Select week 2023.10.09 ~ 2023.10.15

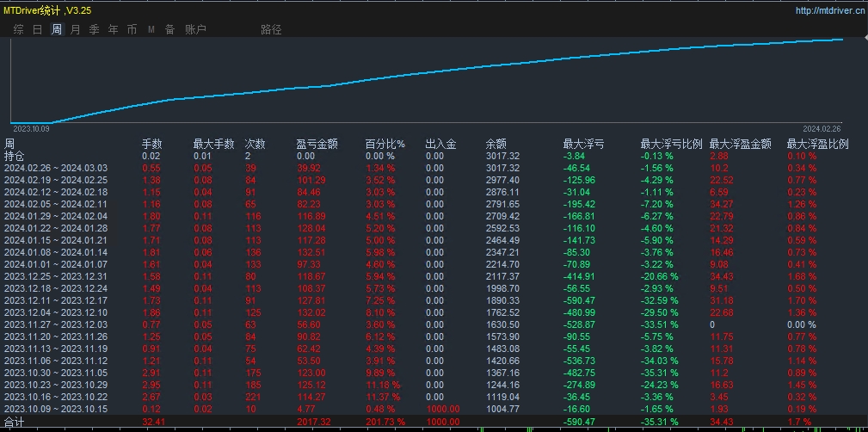pyautogui.click(x=56, y=409)
